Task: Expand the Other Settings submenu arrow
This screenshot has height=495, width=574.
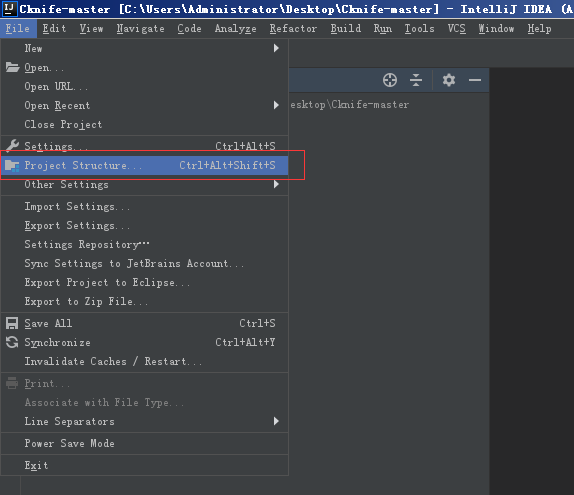Action: 276,185
